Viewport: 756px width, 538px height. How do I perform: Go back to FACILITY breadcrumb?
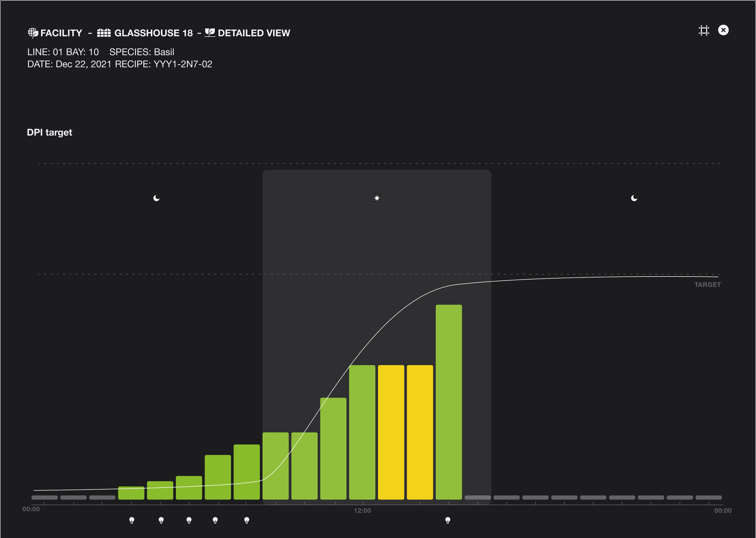pyautogui.click(x=61, y=33)
